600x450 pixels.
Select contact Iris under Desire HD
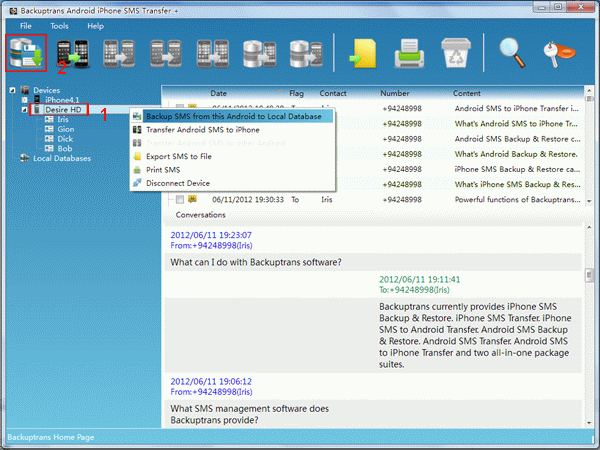(x=63, y=119)
